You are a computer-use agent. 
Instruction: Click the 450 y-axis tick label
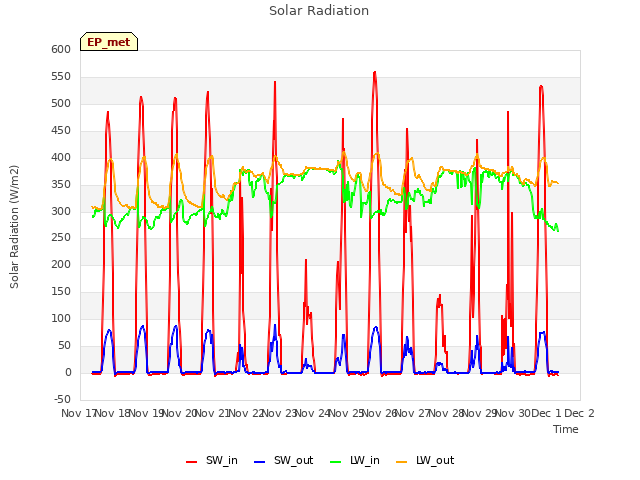tap(61, 130)
